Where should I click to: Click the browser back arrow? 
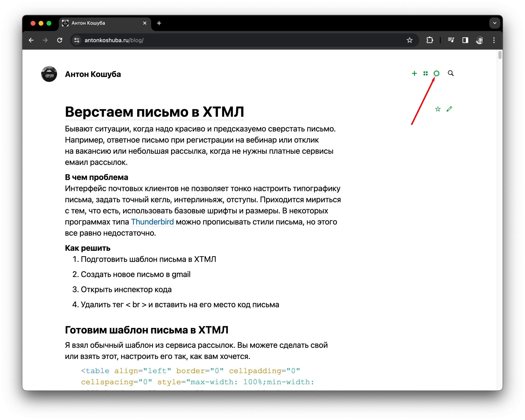point(31,40)
